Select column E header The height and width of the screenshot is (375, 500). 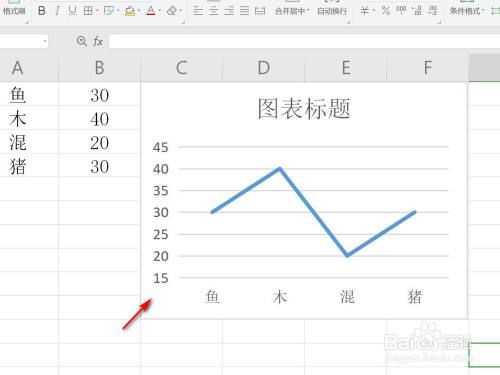click(x=346, y=68)
